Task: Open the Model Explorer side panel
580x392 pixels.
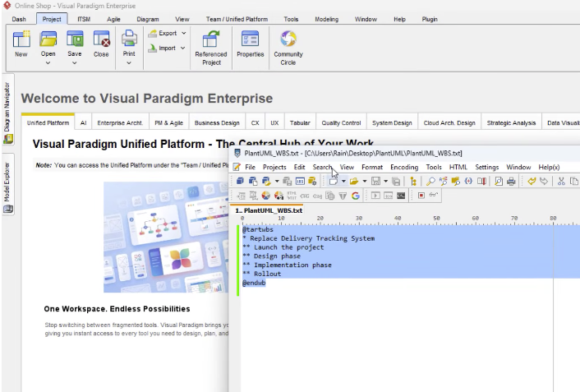Action: [7, 184]
